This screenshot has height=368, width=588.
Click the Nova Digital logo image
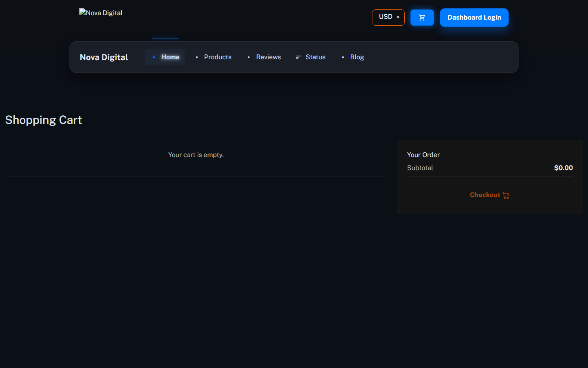point(101,13)
